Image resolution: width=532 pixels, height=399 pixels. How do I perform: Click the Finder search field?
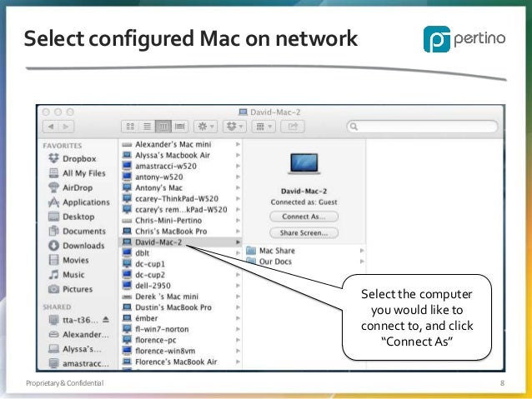[x=422, y=127]
